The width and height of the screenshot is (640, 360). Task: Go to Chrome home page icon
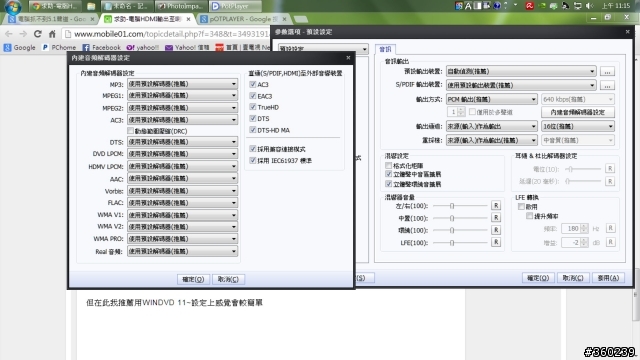click(52, 34)
